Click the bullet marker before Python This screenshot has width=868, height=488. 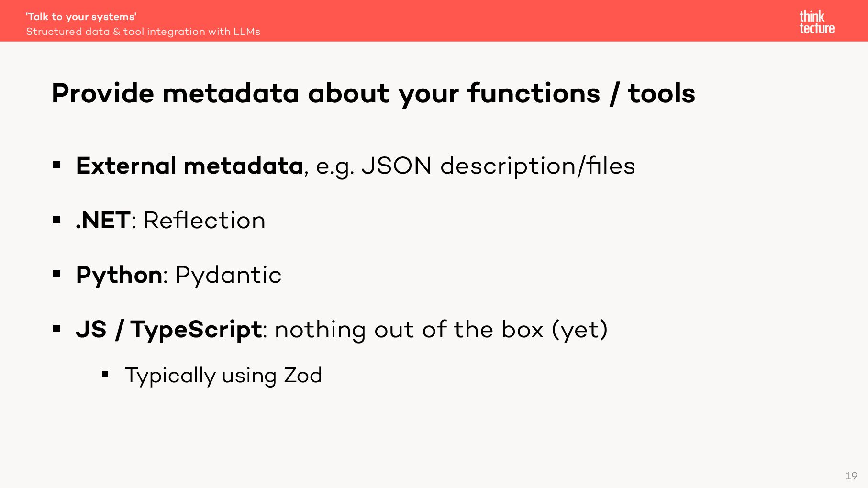[x=57, y=275]
